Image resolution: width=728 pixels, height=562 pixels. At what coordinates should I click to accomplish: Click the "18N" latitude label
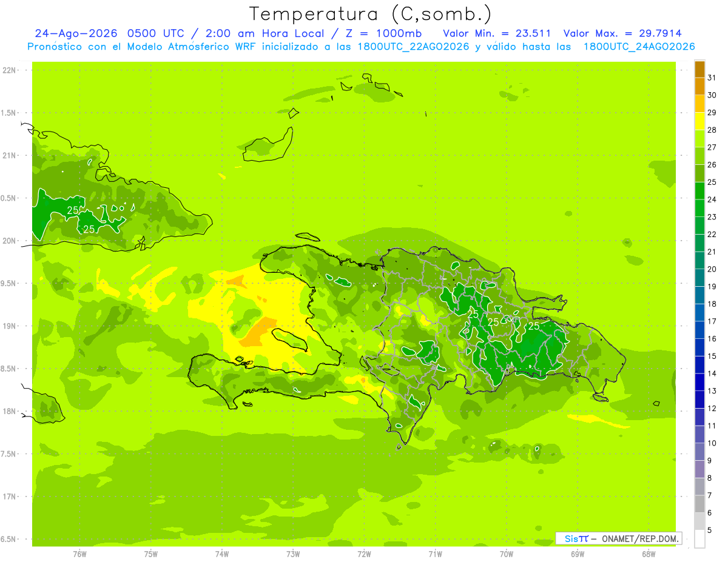[x=9, y=411]
